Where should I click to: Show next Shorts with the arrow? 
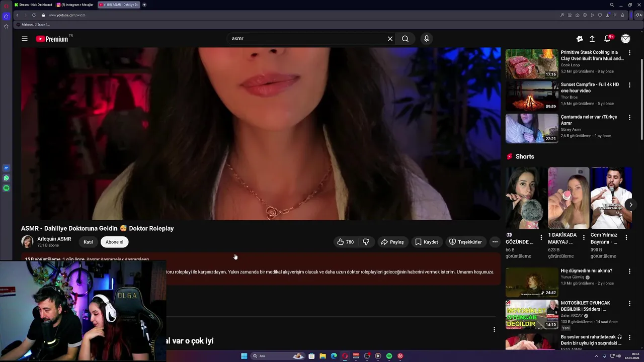pyautogui.click(x=630, y=205)
